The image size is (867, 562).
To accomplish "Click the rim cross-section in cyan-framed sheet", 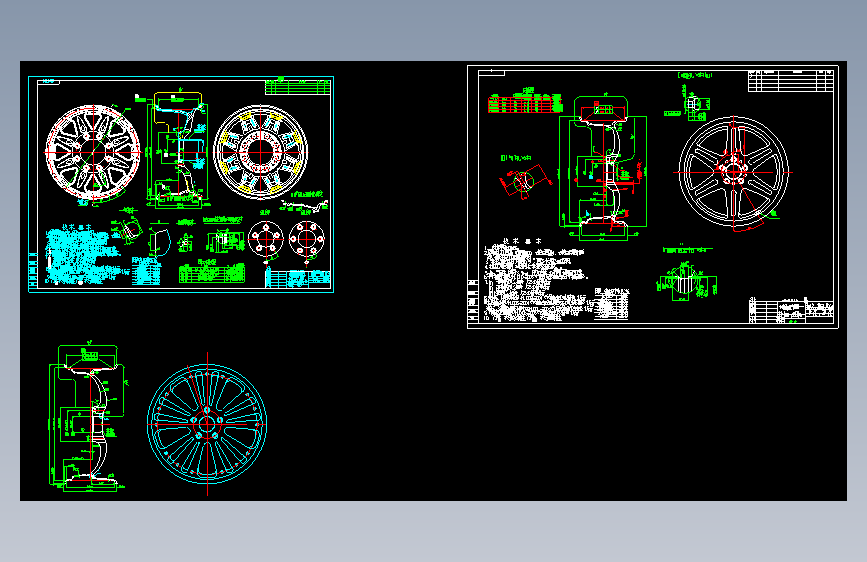I will coord(178,149).
